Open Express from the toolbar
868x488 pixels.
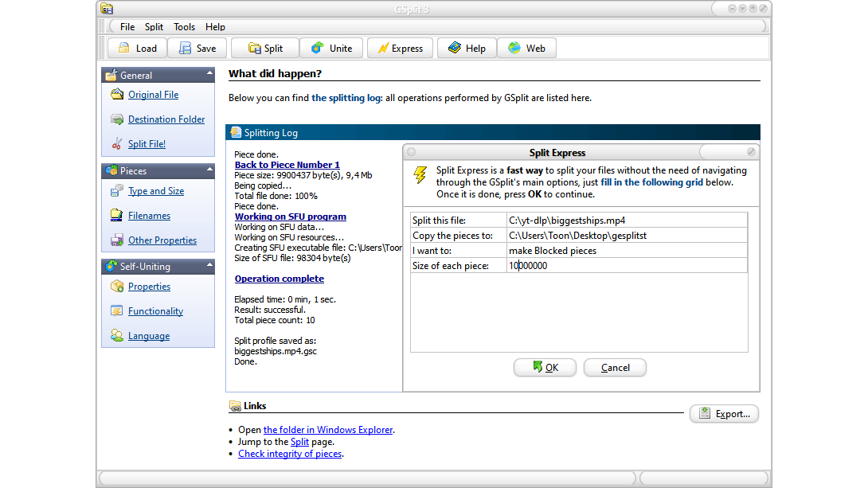coord(401,48)
